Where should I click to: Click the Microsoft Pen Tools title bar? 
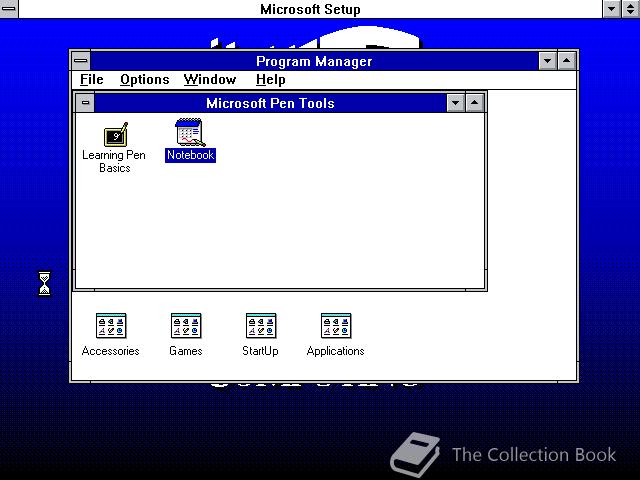coord(270,103)
